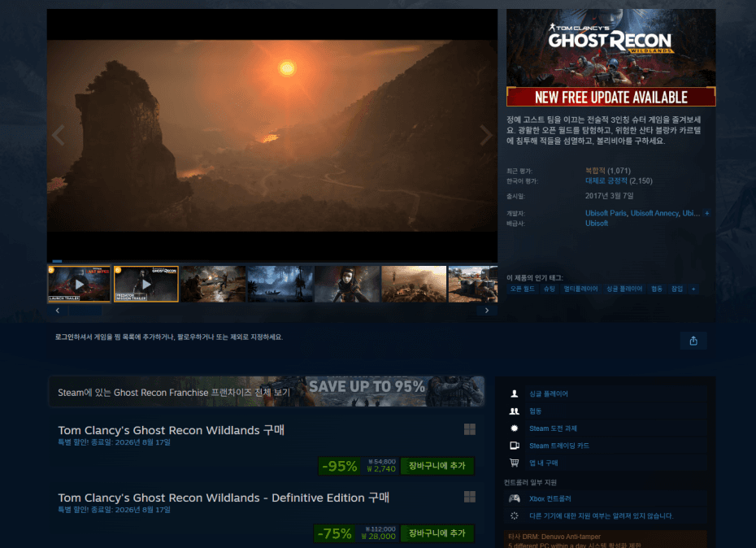Viewport: 756px width, 548px height.
Task: Click the Xbox controller icon
Action: coord(515,498)
